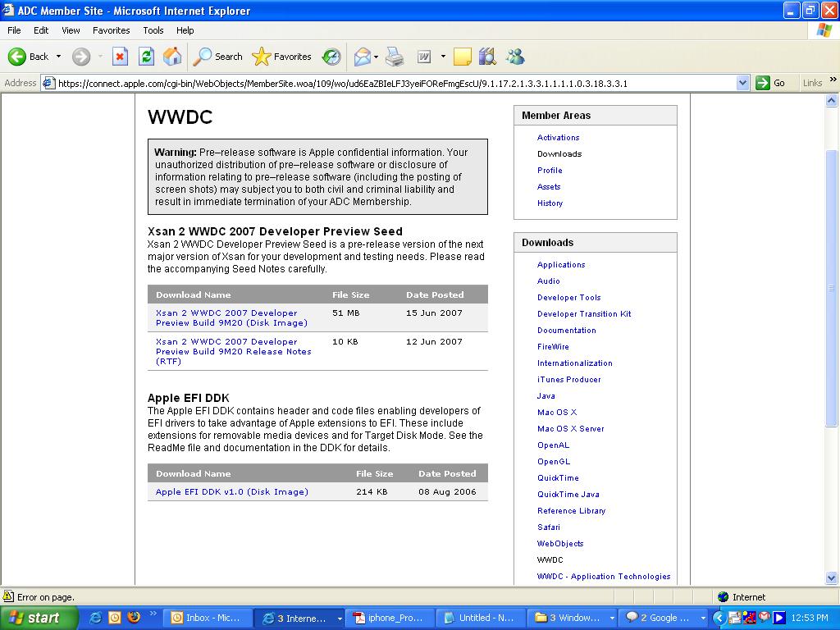Open the Favorites menu
The height and width of the screenshot is (630, 840).
click(x=111, y=30)
